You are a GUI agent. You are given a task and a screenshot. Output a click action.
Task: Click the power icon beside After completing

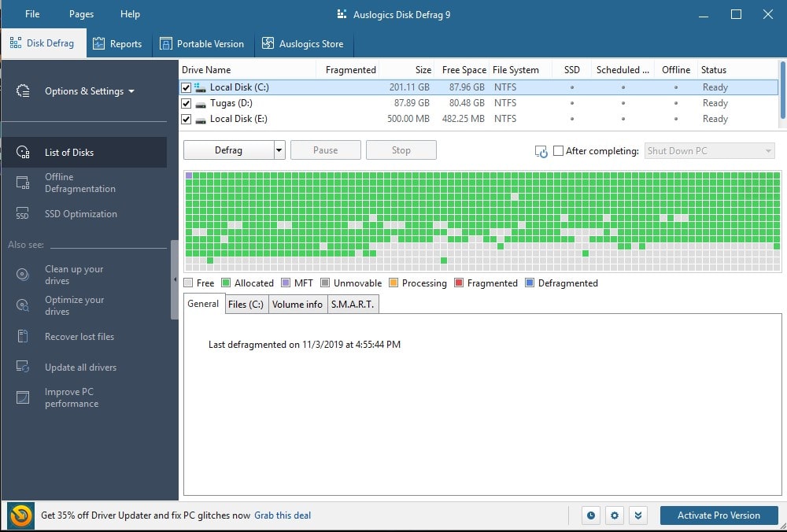(541, 152)
